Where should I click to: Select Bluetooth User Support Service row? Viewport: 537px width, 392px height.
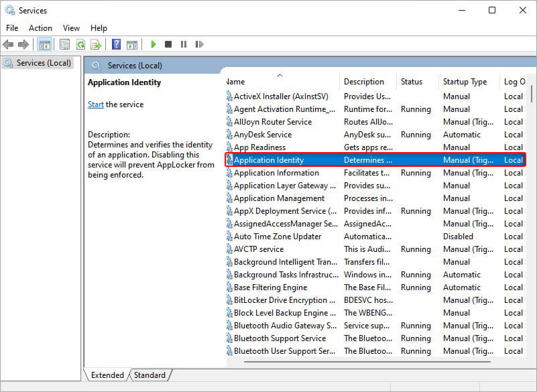click(375, 351)
